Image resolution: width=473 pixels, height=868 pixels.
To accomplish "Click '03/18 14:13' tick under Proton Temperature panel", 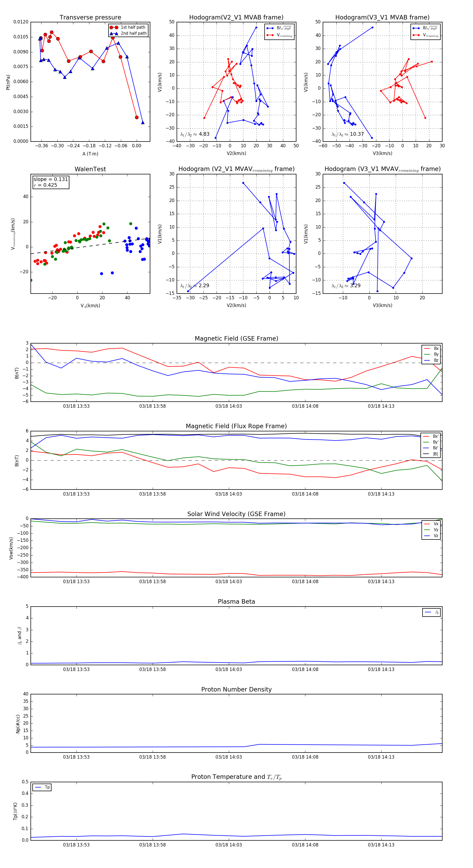I will tap(381, 845).
